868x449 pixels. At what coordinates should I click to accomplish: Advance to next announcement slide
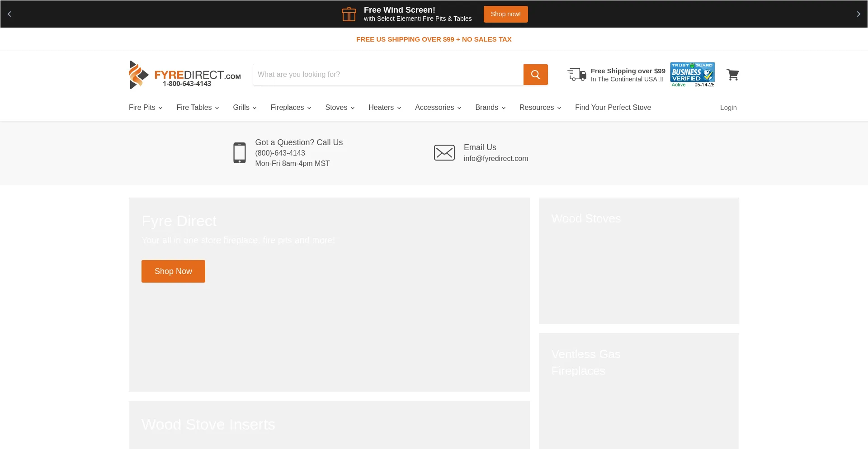[858, 14]
